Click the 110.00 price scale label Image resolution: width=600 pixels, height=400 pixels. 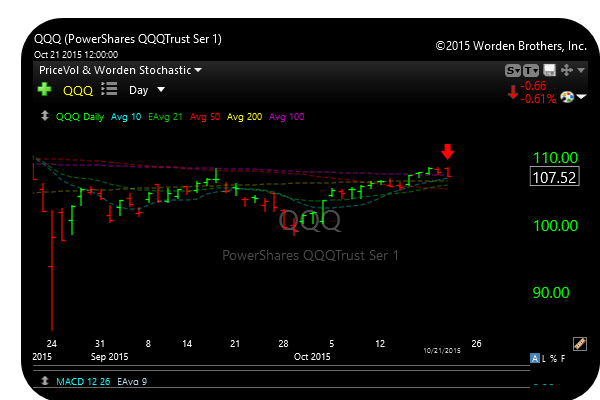coord(556,158)
